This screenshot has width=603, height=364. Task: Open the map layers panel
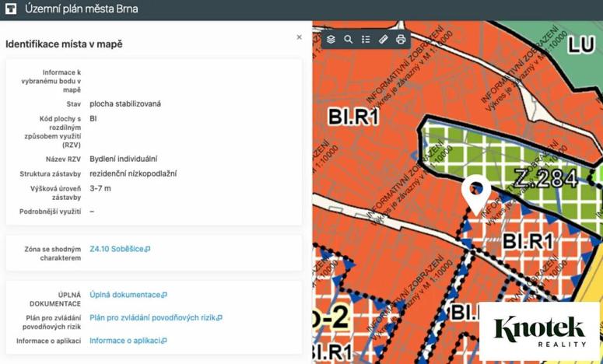(331, 39)
